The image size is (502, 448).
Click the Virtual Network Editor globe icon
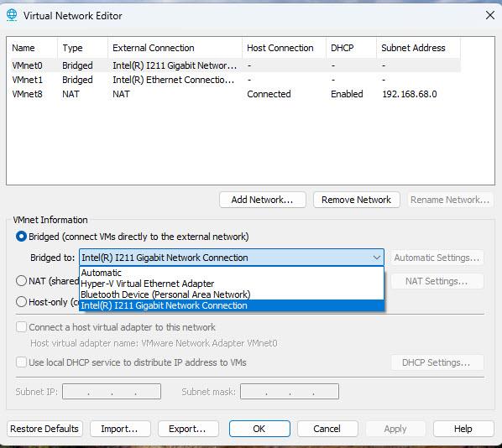coord(12,15)
